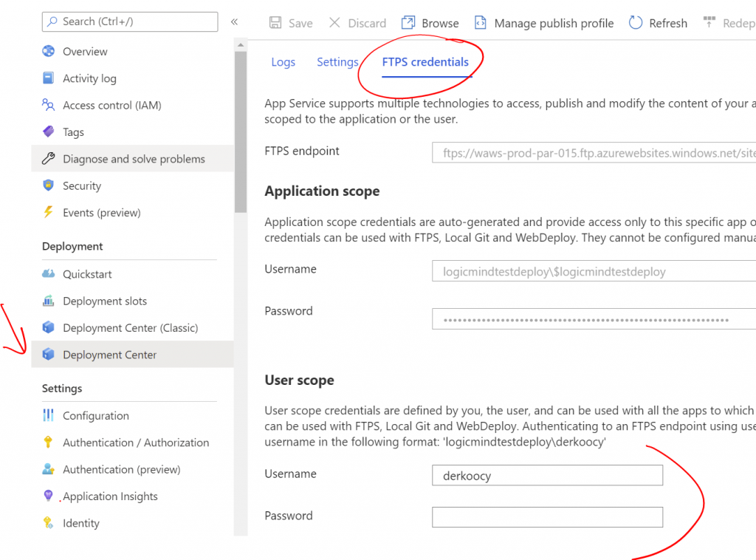Click the Events lightning bolt icon

pos(48,212)
